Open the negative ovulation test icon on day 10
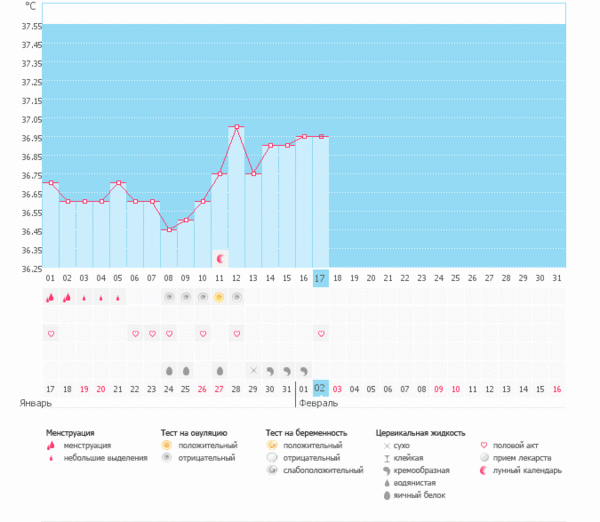 click(203, 297)
